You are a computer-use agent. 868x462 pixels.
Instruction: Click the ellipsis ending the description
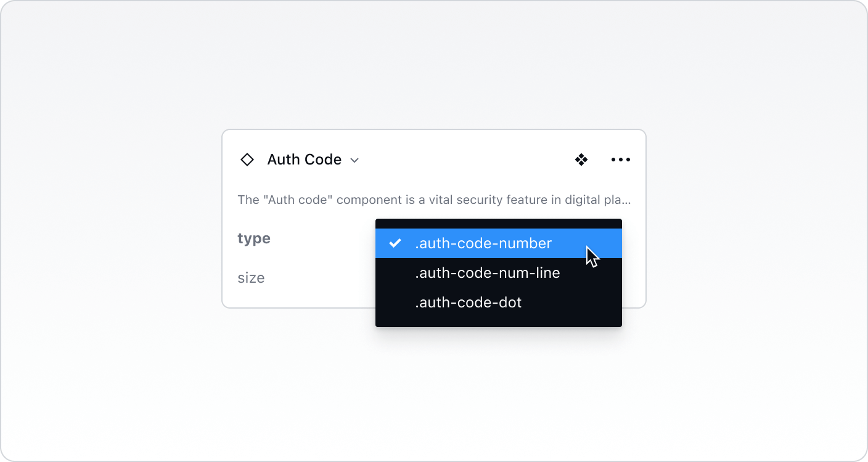pos(626,200)
